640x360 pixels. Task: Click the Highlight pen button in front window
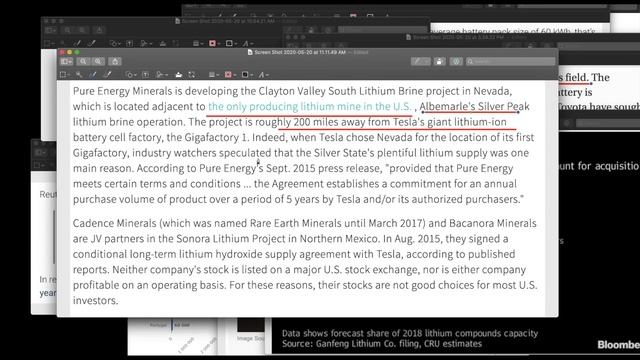[x=420, y=61]
